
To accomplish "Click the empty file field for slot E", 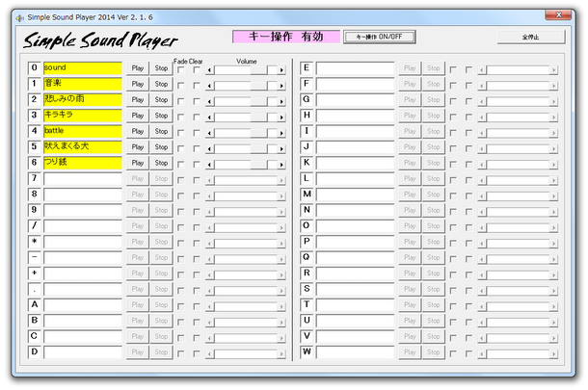I will click(355, 68).
